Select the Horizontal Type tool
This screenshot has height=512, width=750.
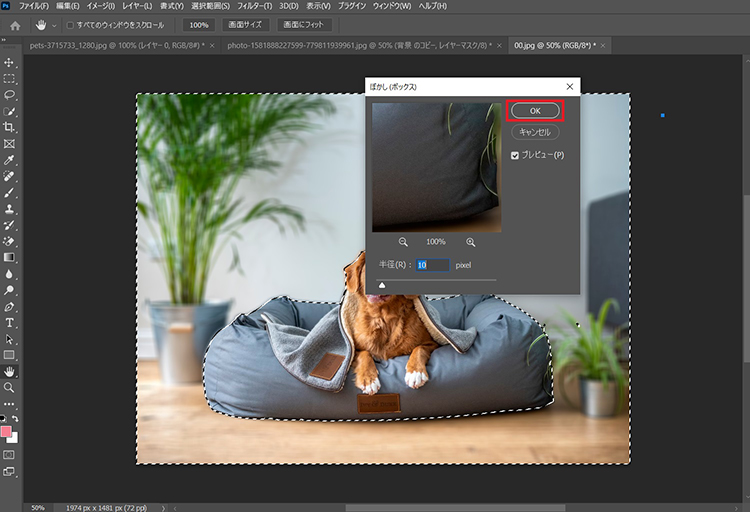[x=9, y=323]
